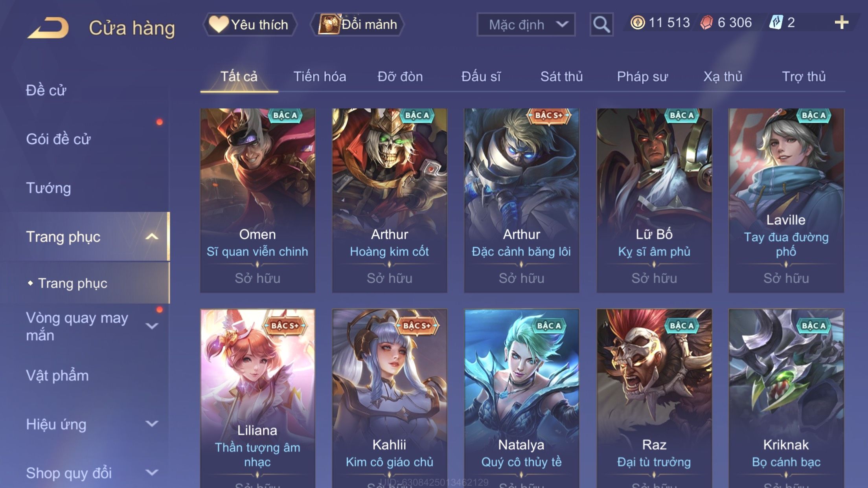Open Laville Tay đua đường phố skin
This screenshot has height=488, width=868.
[786, 200]
